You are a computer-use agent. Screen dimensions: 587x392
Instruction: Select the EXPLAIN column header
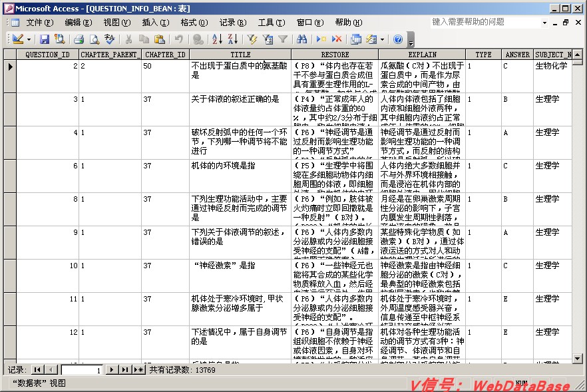[422, 55]
